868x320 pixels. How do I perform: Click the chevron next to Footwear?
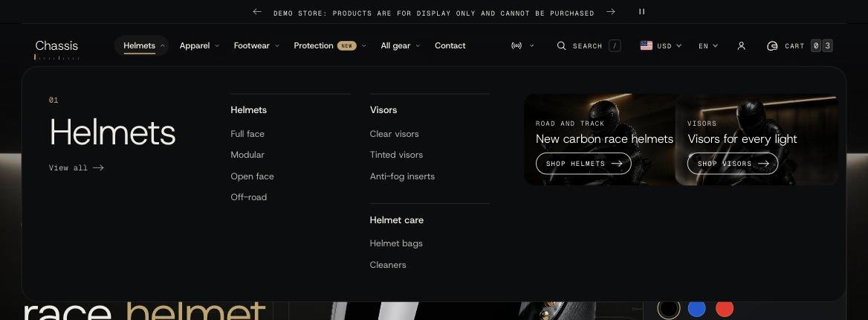(276, 46)
